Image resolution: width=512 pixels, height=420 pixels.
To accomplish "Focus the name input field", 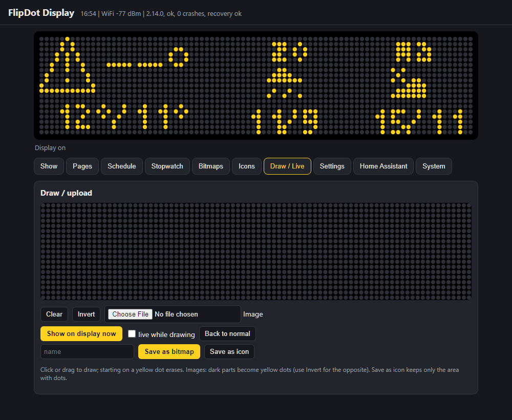I will (87, 352).
